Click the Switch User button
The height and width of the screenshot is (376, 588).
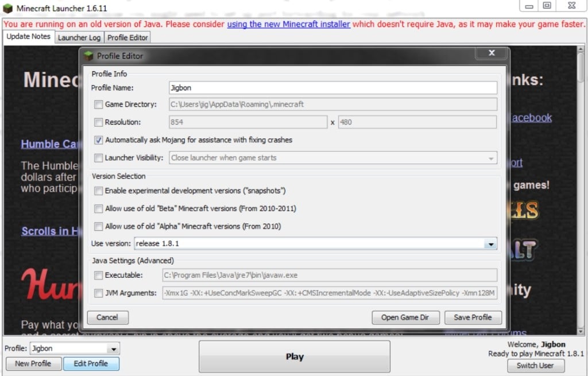pos(536,366)
